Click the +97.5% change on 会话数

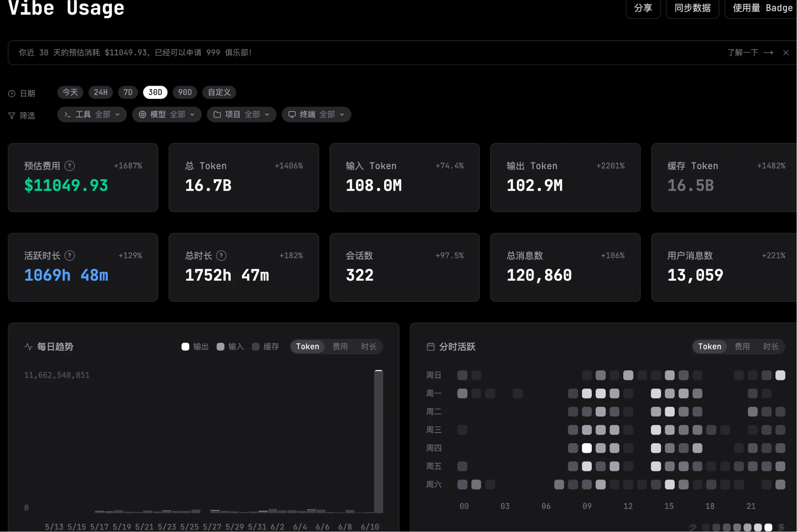point(450,255)
